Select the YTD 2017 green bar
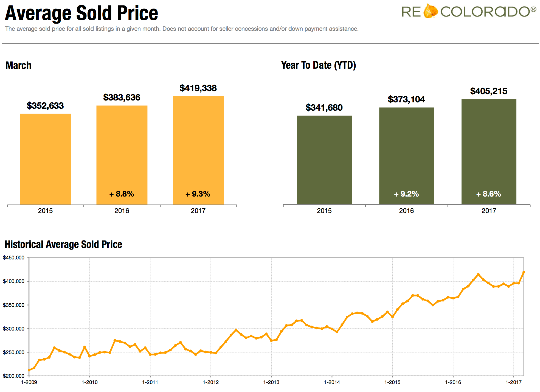 489,152
